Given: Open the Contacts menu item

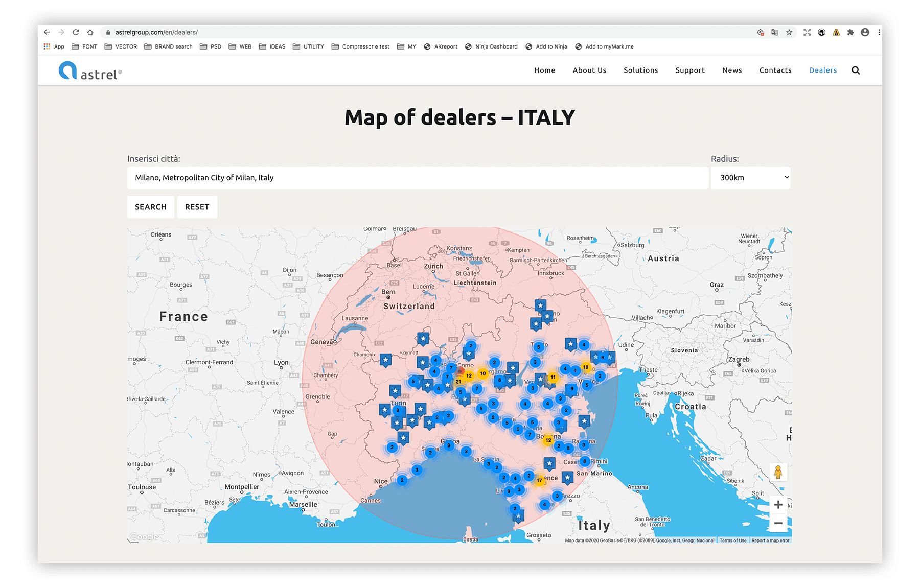Looking at the screenshot, I should click(x=775, y=70).
